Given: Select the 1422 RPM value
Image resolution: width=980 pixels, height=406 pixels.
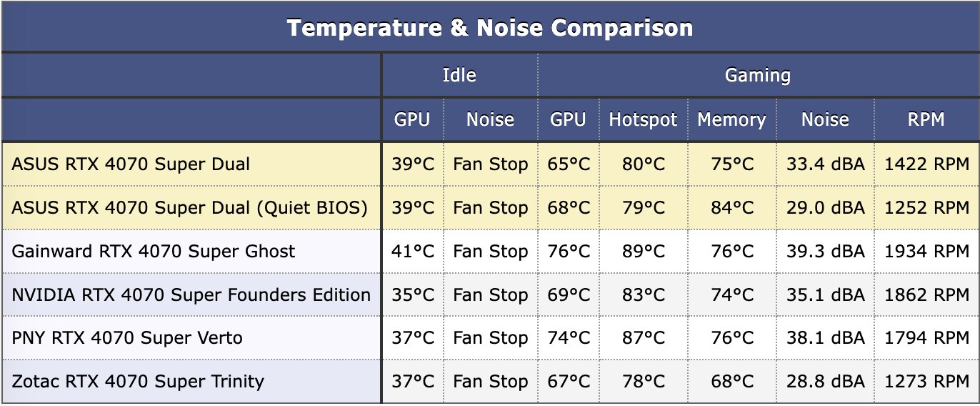Looking at the screenshot, I should pos(926,164).
